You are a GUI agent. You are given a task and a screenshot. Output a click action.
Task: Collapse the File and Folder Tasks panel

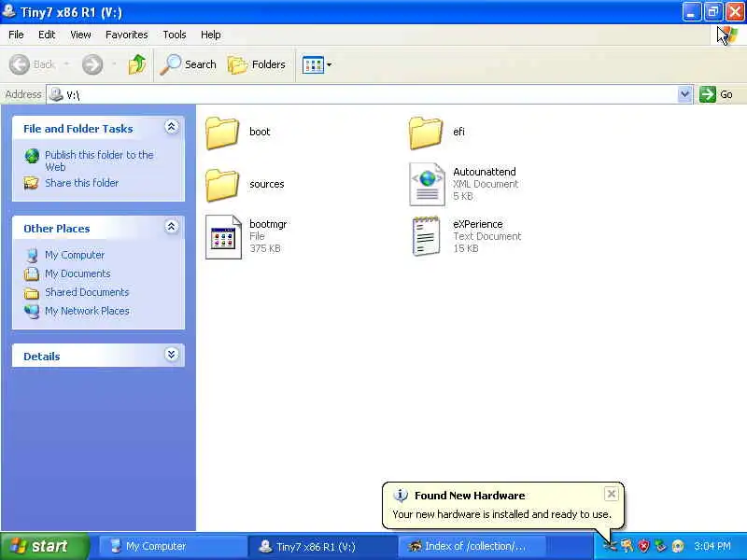coord(172,127)
